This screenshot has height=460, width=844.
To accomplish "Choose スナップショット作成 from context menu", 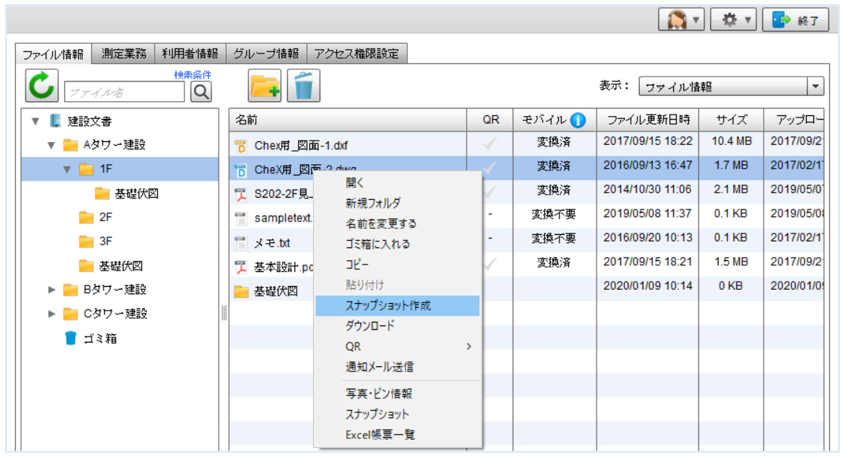I will (x=388, y=305).
